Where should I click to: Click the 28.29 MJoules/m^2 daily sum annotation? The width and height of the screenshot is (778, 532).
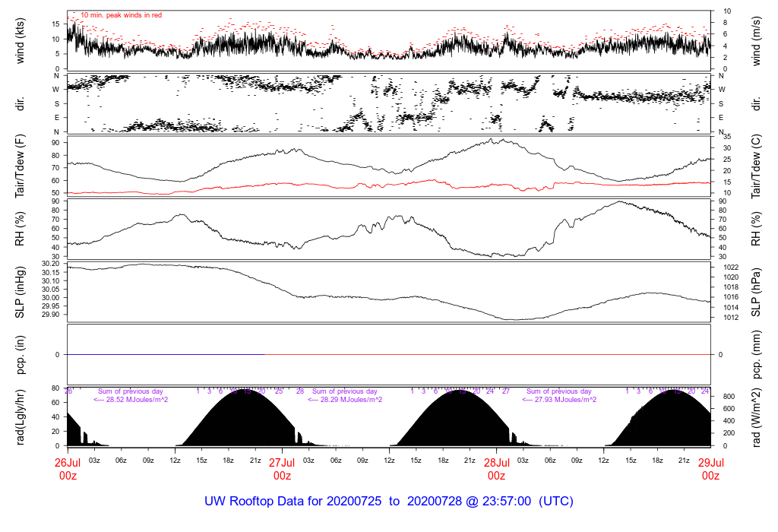[345, 400]
